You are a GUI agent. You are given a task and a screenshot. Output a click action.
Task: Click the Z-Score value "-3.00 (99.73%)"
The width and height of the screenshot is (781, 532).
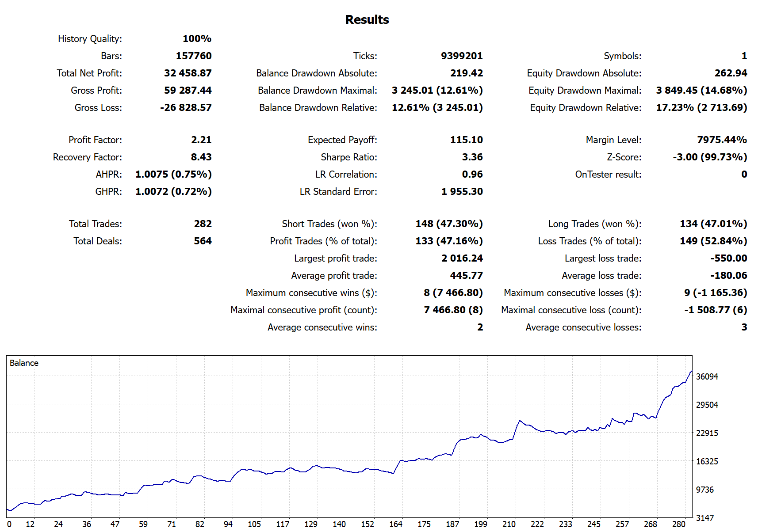click(710, 157)
